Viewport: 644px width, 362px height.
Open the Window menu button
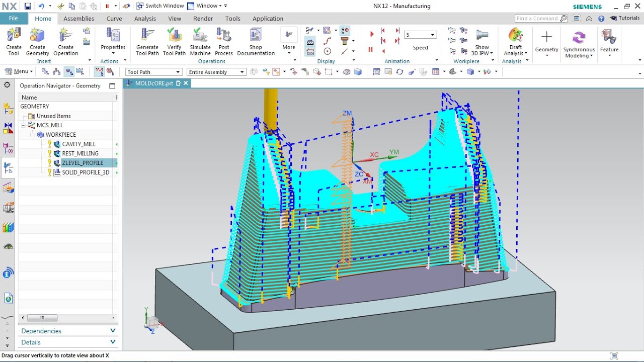(207, 6)
